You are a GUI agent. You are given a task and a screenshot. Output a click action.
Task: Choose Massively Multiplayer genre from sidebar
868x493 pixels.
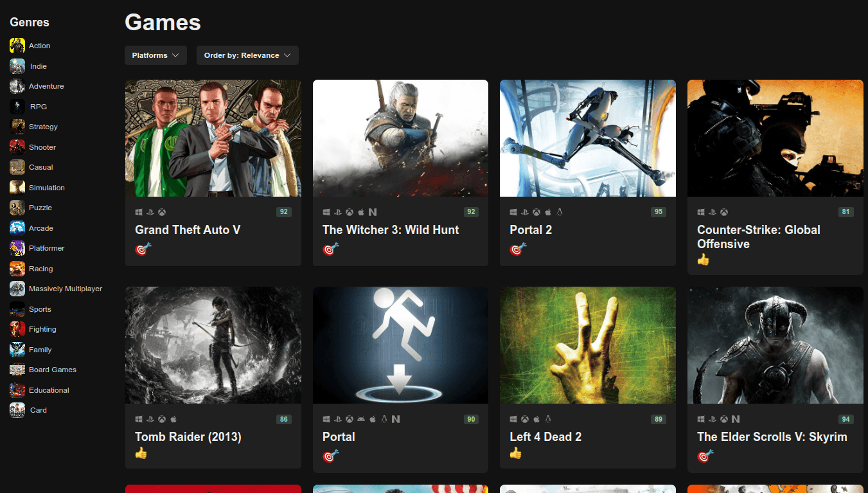(65, 289)
